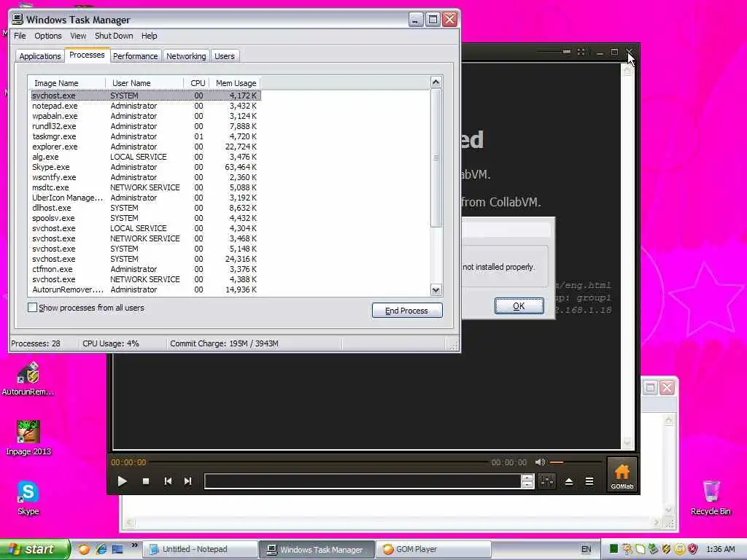This screenshot has width=747, height=560.
Task: Adjust the GOM Player volume slider
Action: 575,462
